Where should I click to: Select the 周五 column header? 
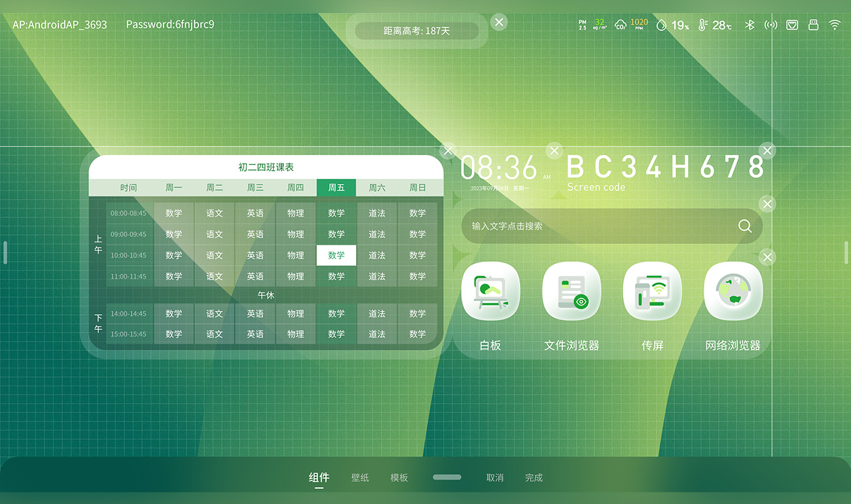click(x=336, y=188)
